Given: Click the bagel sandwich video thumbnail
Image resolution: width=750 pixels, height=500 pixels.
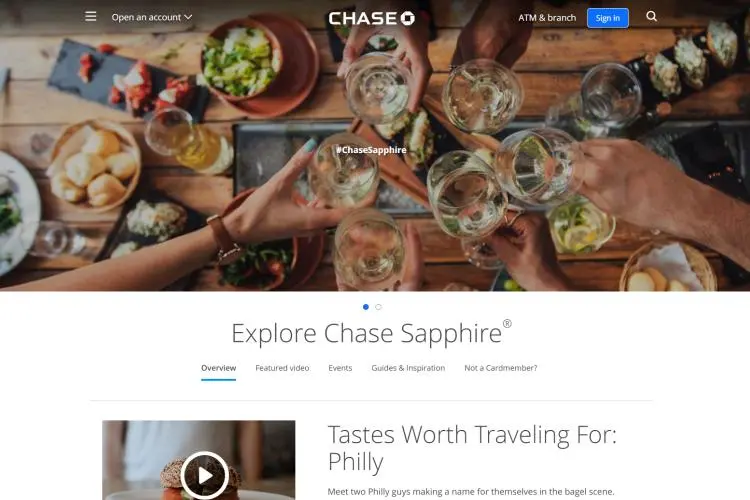Looking at the screenshot, I should tap(199, 460).
